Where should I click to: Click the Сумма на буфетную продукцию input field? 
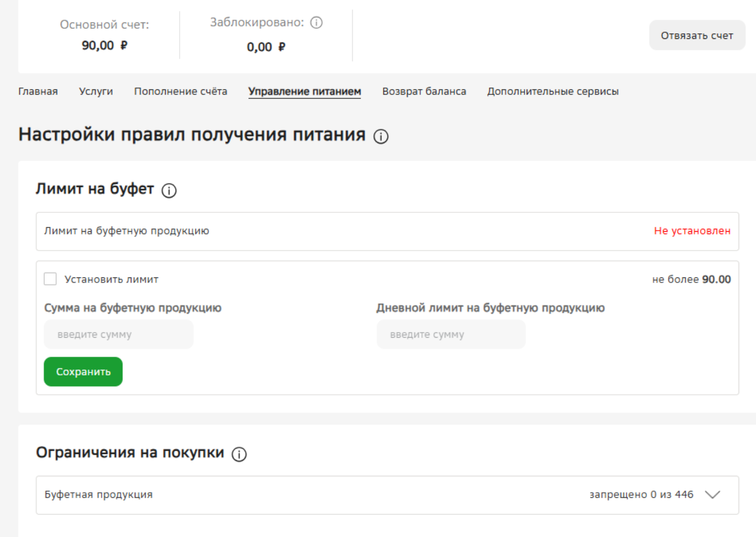118,334
